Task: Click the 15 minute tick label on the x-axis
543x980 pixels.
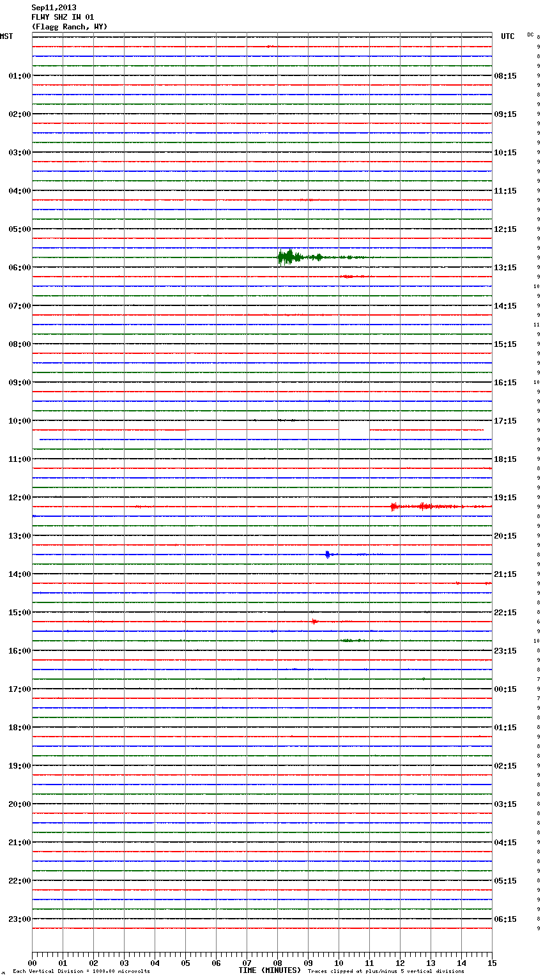Action: coord(491,963)
